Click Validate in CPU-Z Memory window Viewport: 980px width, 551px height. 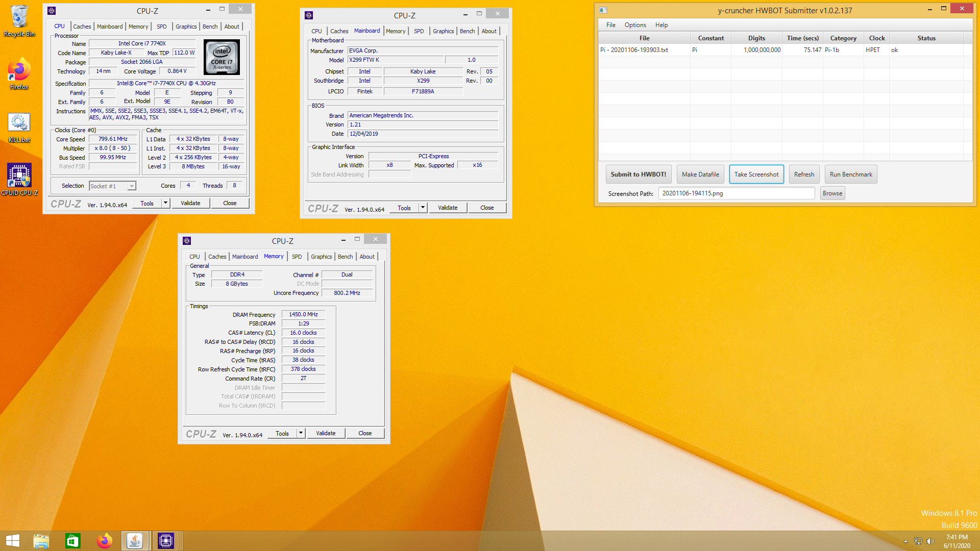326,433
